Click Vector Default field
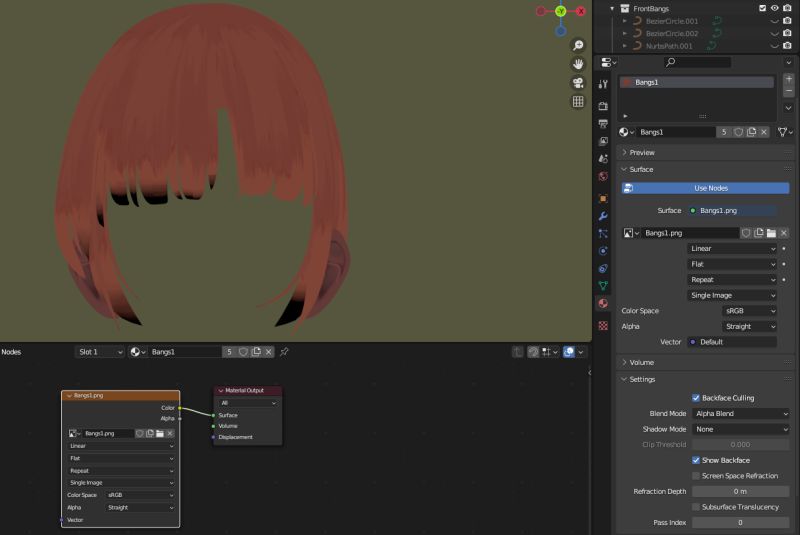 click(x=732, y=342)
